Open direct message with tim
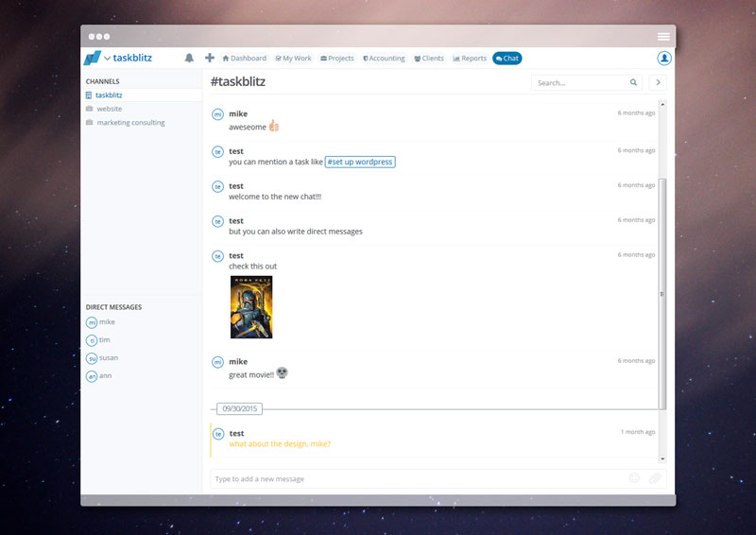 point(98,340)
